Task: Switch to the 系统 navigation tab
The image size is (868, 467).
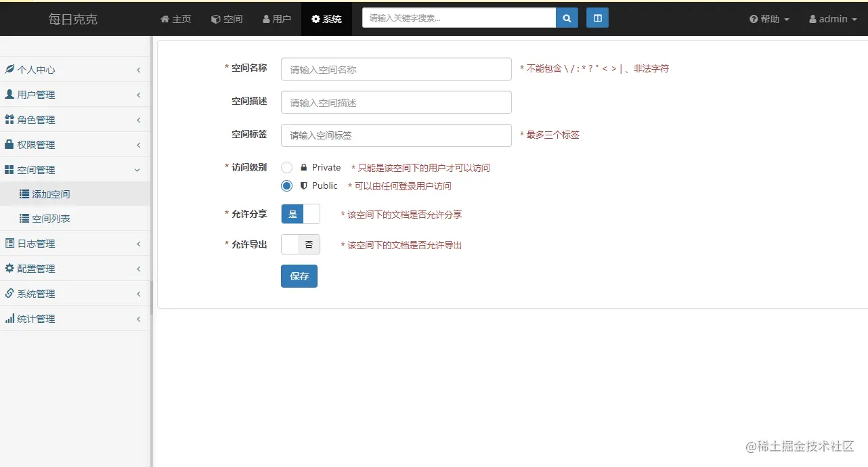Action: 326,19
